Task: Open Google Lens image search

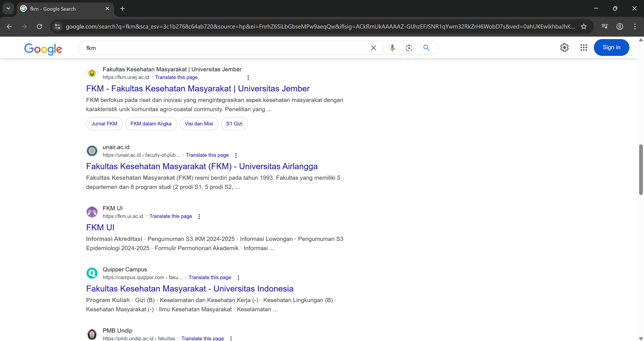Action: (x=409, y=48)
